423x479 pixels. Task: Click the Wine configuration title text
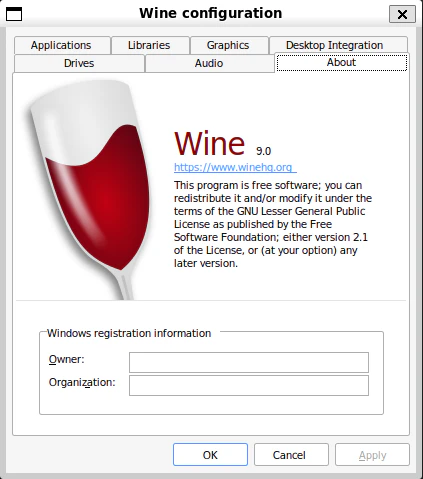click(x=211, y=13)
